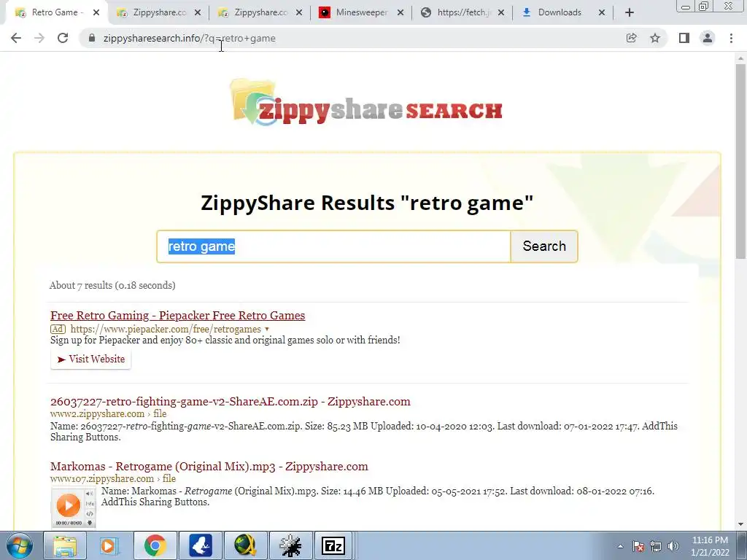Show hidden system tray icons
Viewport: 747px width, 560px height.
point(620,546)
